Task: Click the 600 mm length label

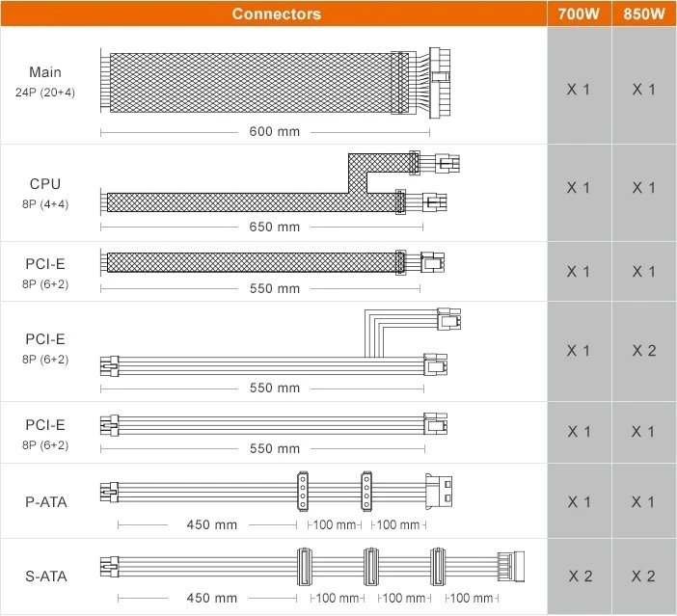Action: pos(274,132)
